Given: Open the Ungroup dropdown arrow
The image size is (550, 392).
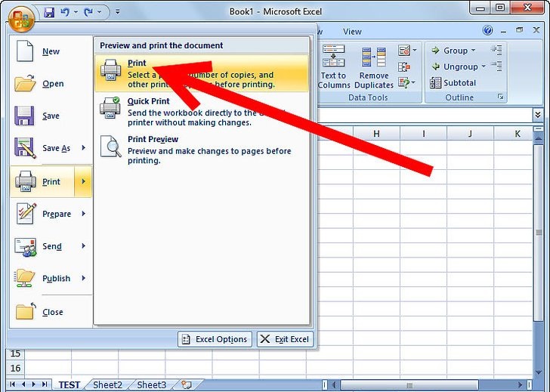Looking at the screenshot, I should pos(484,66).
